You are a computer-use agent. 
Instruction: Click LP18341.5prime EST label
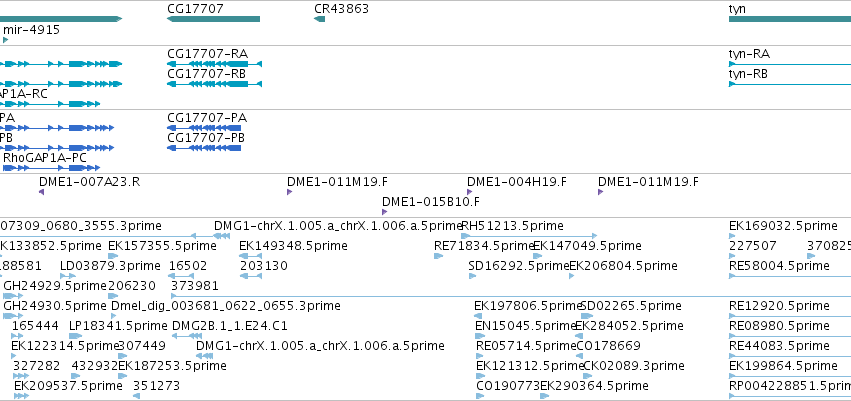pos(118,326)
